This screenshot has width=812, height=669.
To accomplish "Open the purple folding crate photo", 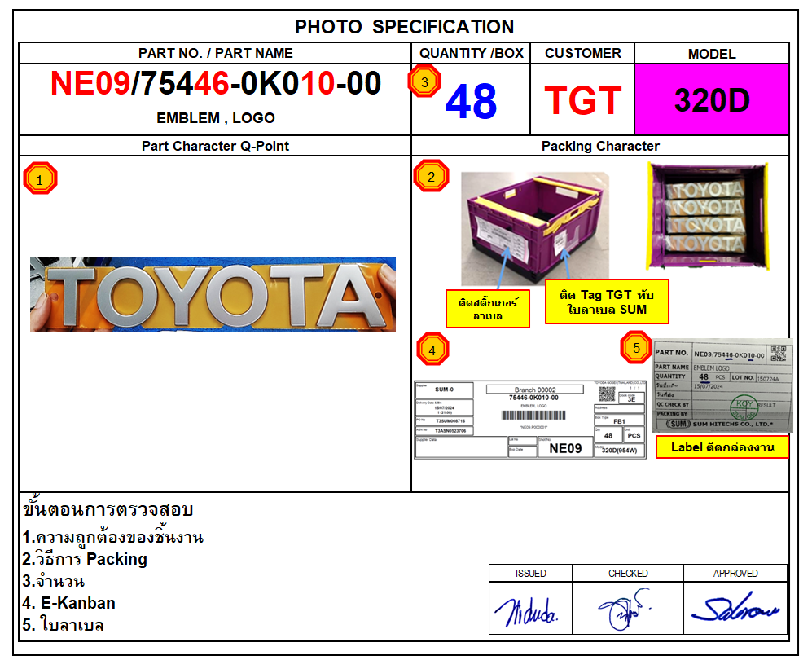I will click(535, 228).
